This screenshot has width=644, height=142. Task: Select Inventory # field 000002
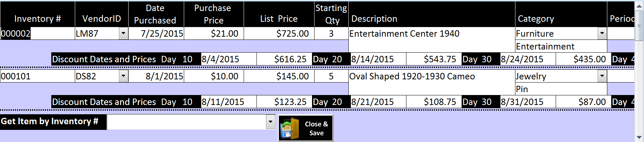(x=37, y=33)
